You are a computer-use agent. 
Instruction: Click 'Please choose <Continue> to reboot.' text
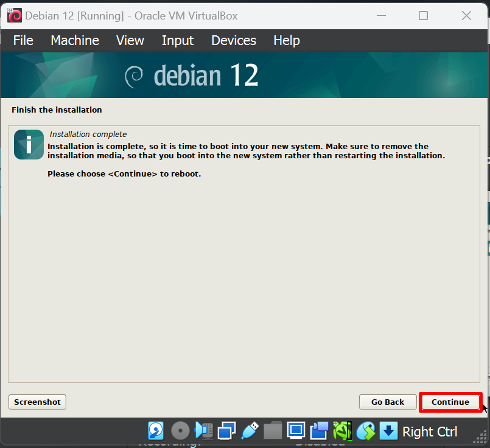point(124,173)
